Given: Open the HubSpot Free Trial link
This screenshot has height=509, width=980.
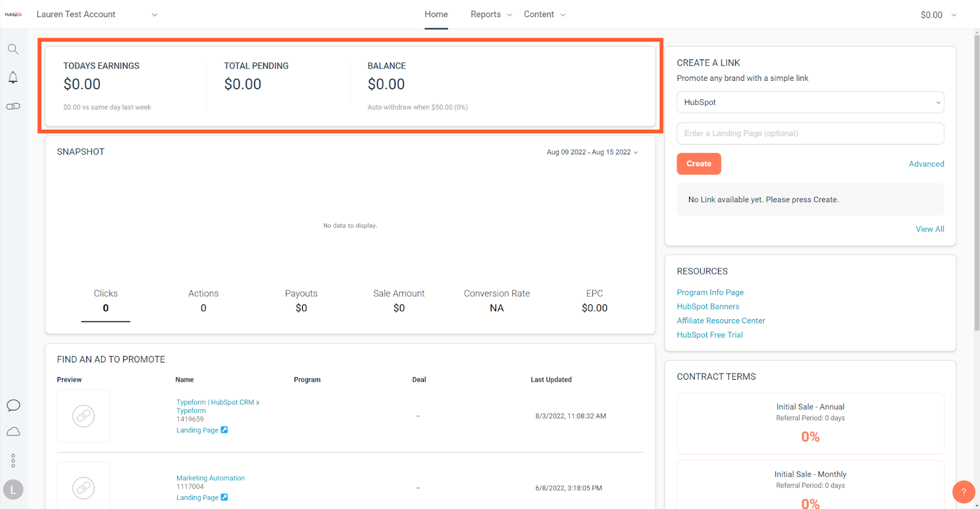Looking at the screenshot, I should click(710, 334).
